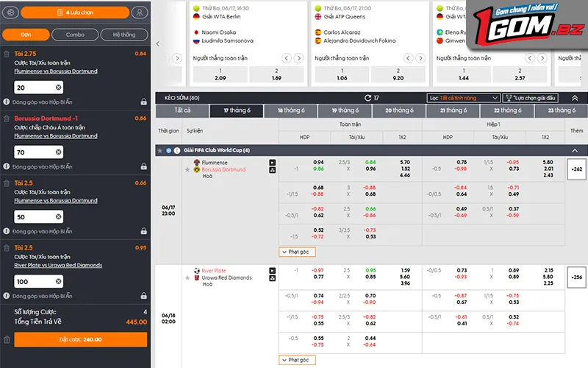The height and width of the screenshot is (368, 588).
Task: Open stats icon for Fluminense match
Action: pyautogui.click(x=272, y=170)
